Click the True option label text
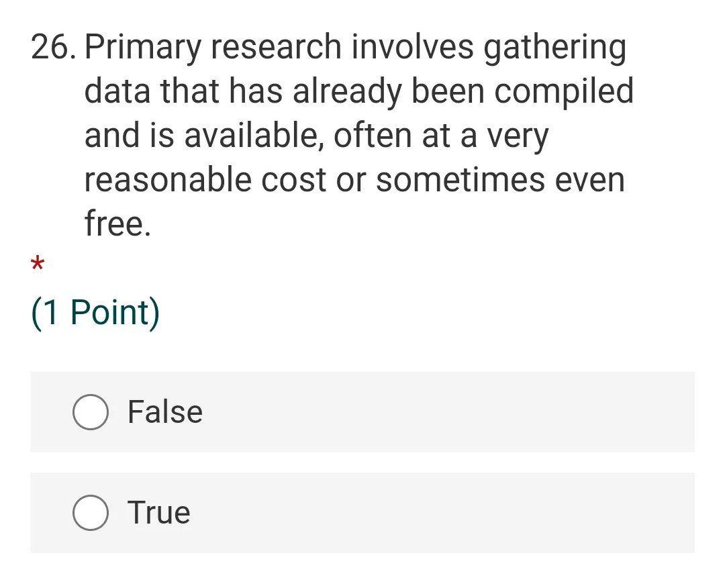This screenshot has height=588, width=725. [x=158, y=512]
